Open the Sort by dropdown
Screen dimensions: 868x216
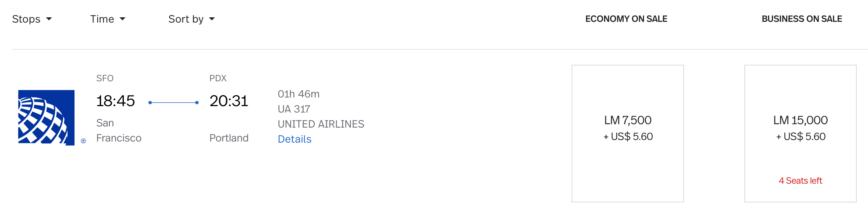click(192, 19)
